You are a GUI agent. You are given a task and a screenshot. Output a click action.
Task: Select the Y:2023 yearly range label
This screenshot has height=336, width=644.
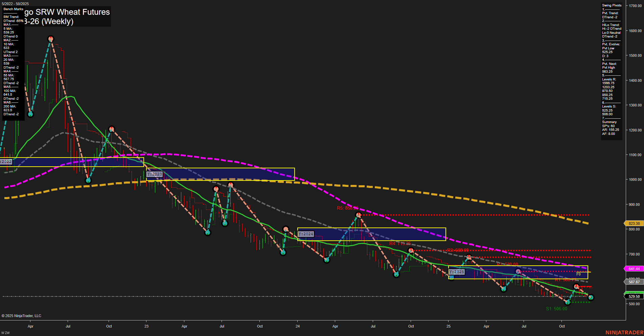coord(155,174)
